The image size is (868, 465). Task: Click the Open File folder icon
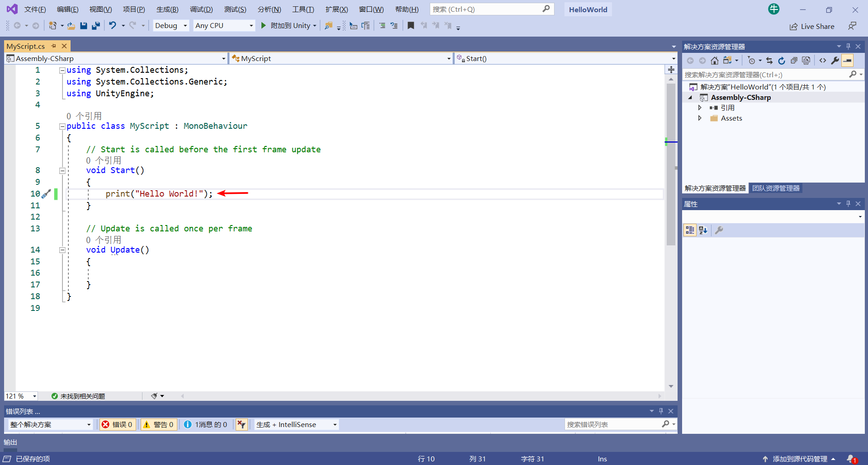(x=71, y=26)
